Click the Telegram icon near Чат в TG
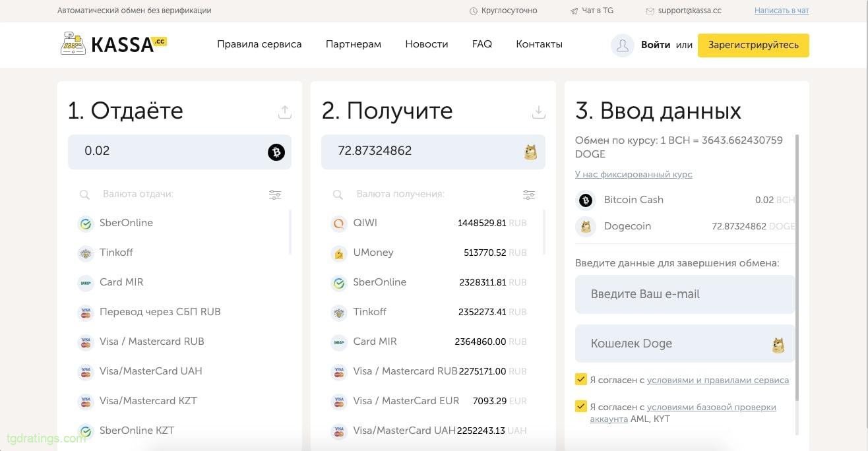Image resolution: width=868 pixels, height=451 pixels. (574, 11)
